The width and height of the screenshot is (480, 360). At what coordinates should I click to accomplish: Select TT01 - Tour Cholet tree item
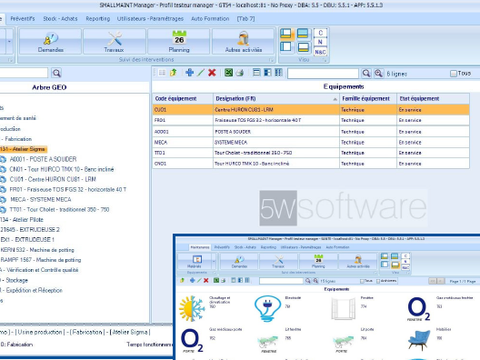59,209
